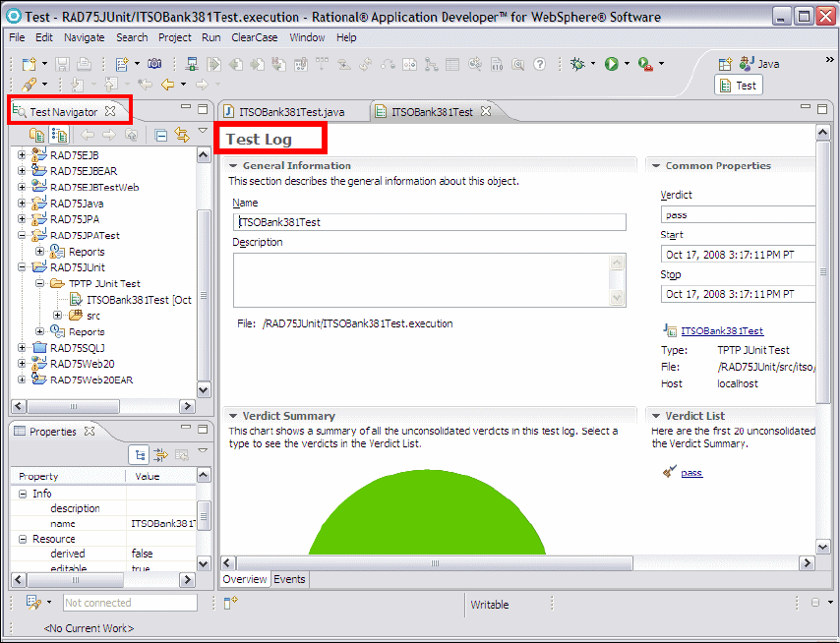Screen dimensions: 840x643
Task: Collapse the Verdict Summary section
Action: tap(233, 416)
